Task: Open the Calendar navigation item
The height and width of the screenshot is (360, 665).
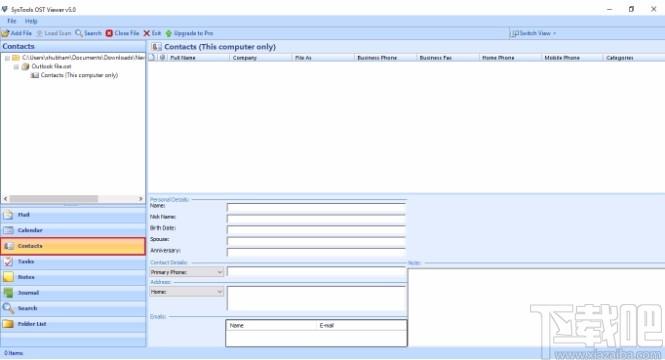Action: tap(73, 230)
